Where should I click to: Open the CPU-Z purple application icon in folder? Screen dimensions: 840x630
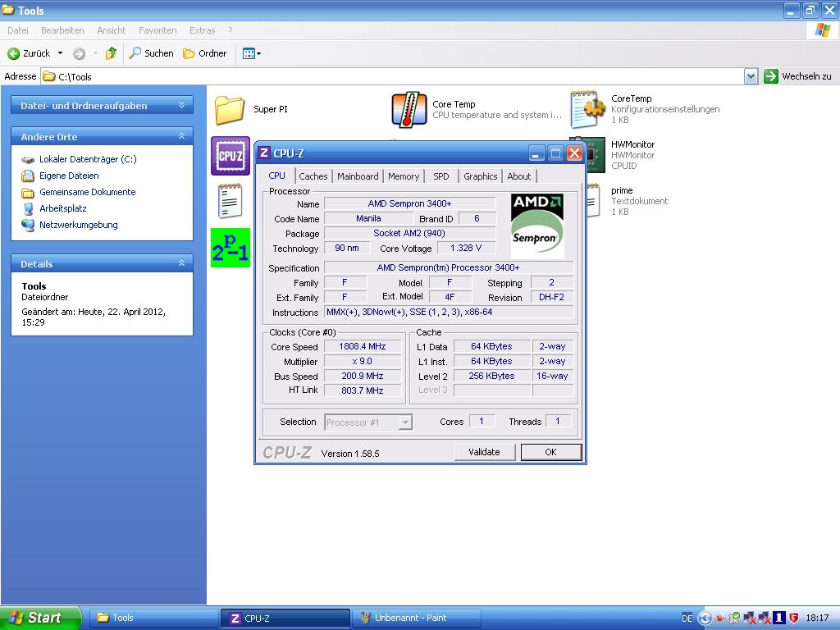231,156
